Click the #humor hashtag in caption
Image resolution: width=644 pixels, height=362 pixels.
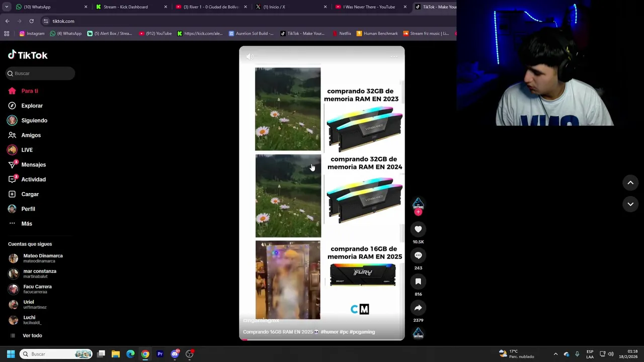click(329, 332)
